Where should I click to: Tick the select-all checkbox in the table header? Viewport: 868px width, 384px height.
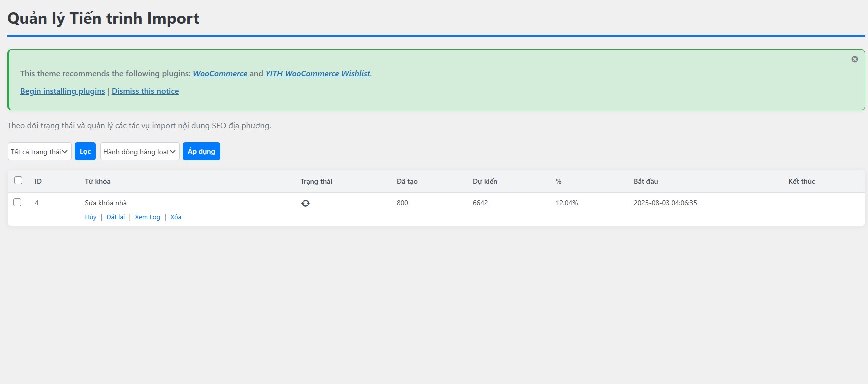(x=18, y=181)
